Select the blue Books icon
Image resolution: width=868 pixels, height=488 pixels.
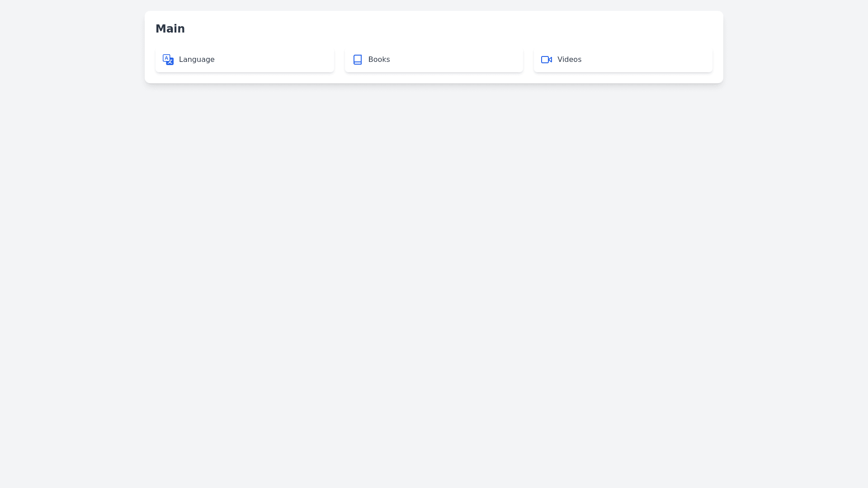[x=357, y=60]
